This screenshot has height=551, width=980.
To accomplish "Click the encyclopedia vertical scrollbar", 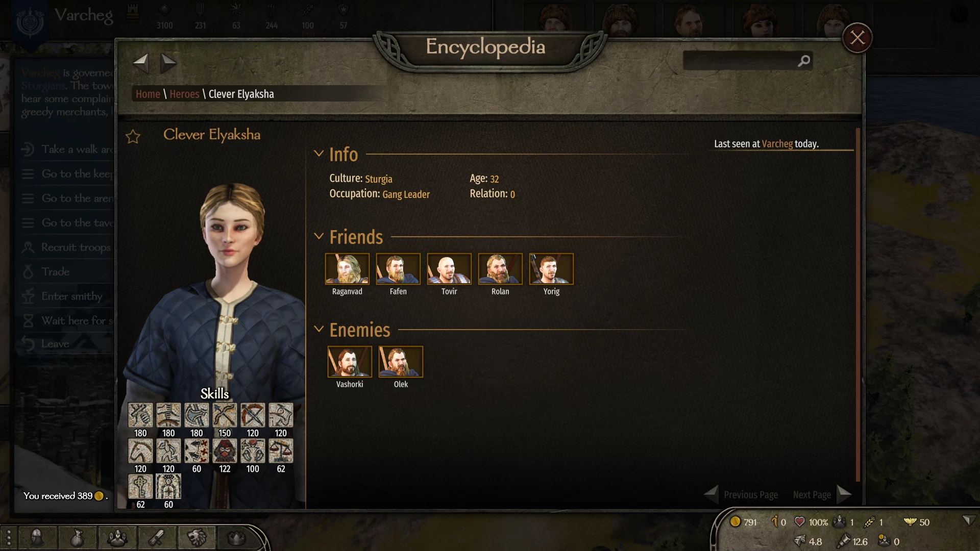I will pos(858,305).
